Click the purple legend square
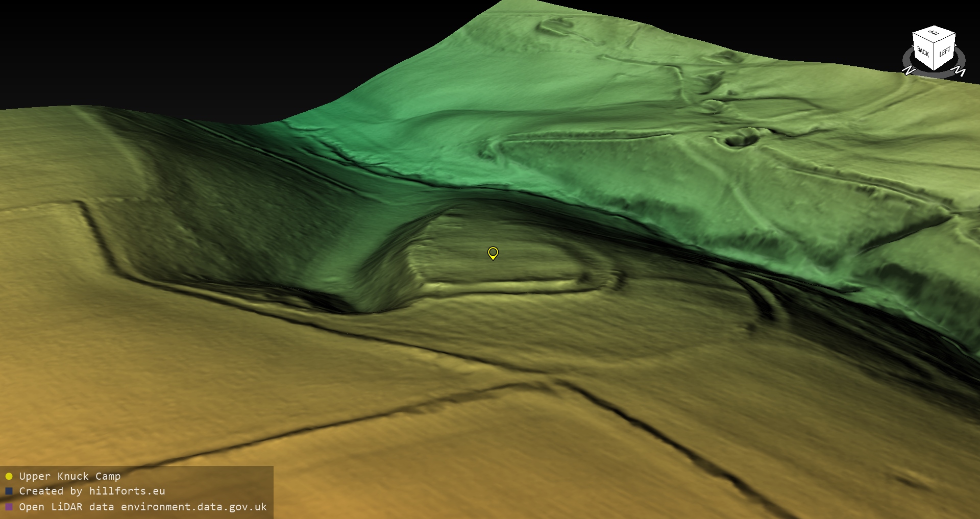 [9, 507]
